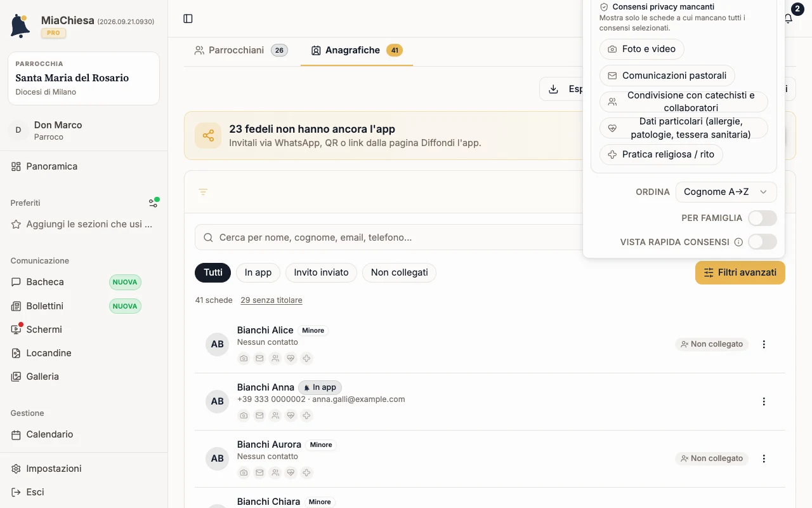Click cross consent icon under Bianchi Aurora
The image size is (812, 508).
[307, 472]
